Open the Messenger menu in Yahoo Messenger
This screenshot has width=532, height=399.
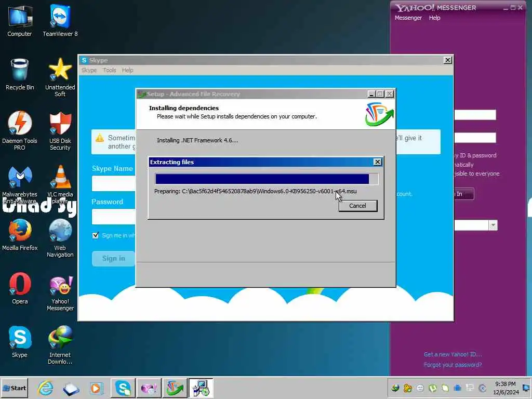408,18
